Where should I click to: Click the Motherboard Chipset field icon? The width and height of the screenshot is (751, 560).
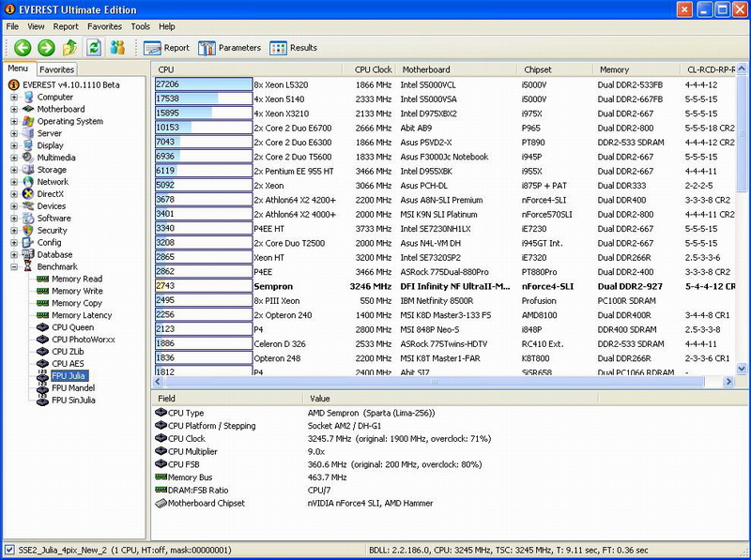tap(161, 503)
